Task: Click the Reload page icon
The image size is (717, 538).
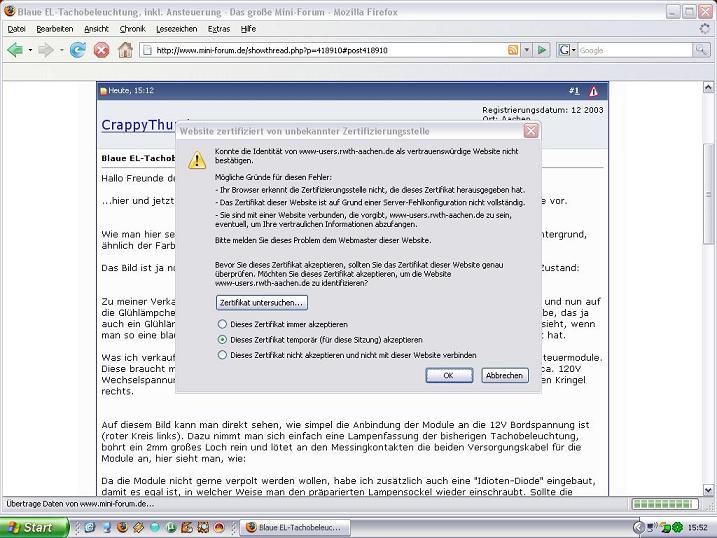Action: pos(77,49)
